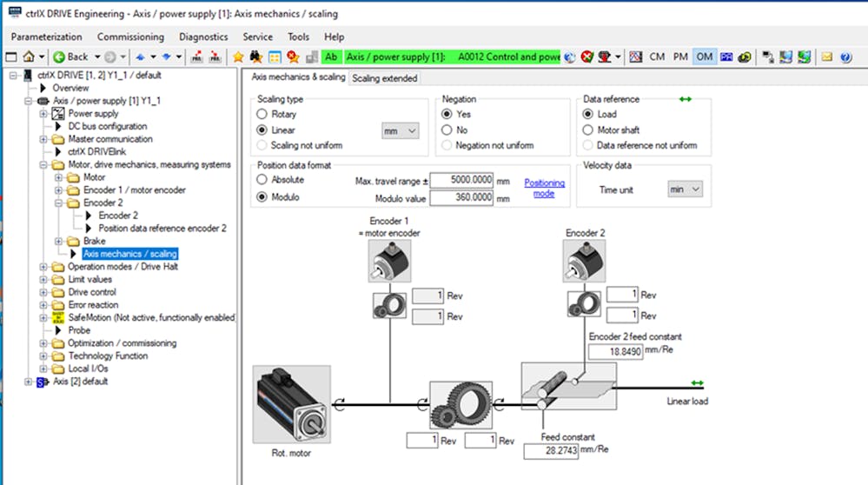Switch to the Scaling extended tab
The height and width of the screenshot is (485, 868).
tap(385, 78)
